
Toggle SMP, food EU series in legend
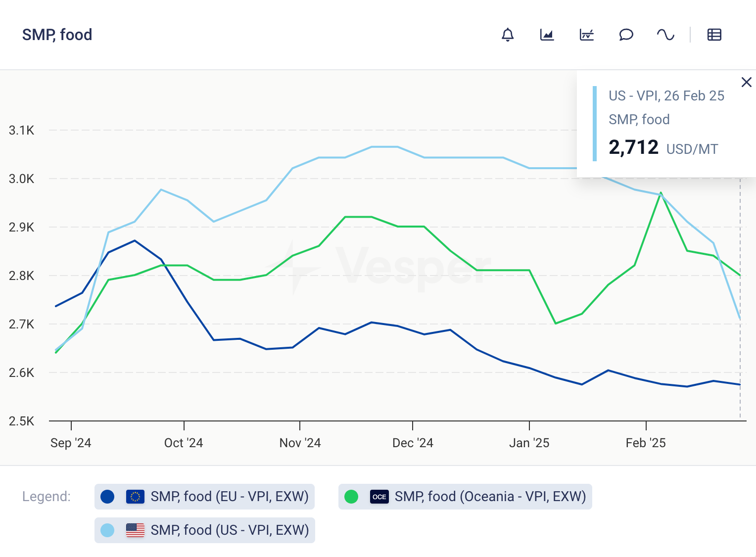pyautogui.click(x=230, y=496)
